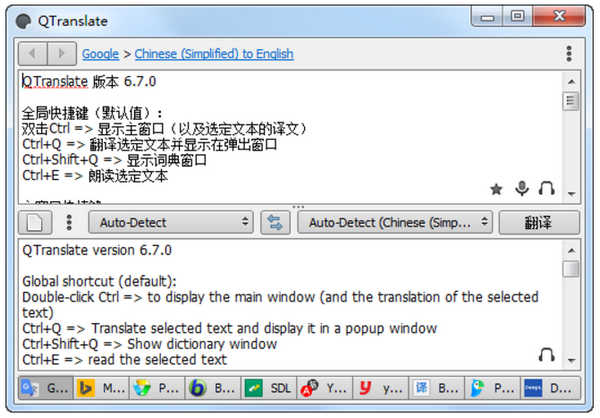Close the QTranslate window
600x418 pixels.
pos(559,17)
